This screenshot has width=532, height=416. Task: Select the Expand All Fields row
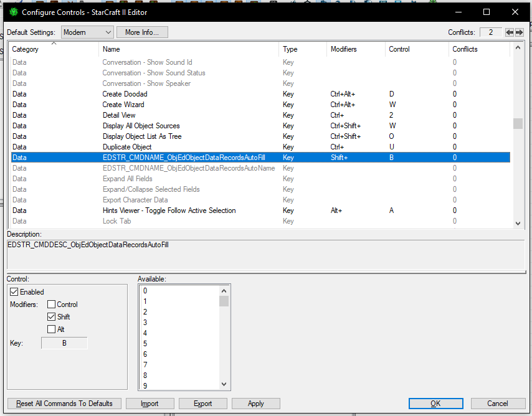(x=260, y=179)
